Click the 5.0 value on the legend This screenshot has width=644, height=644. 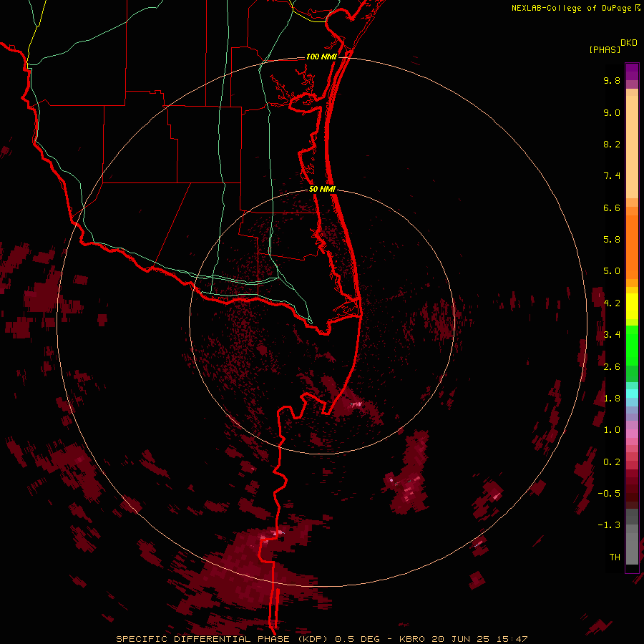(612, 271)
